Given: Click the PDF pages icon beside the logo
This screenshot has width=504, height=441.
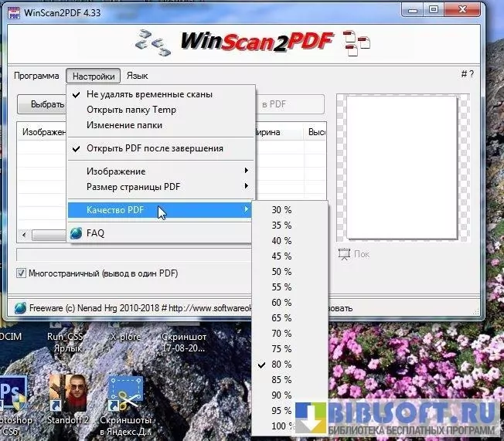Looking at the screenshot, I should tap(356, 43).
